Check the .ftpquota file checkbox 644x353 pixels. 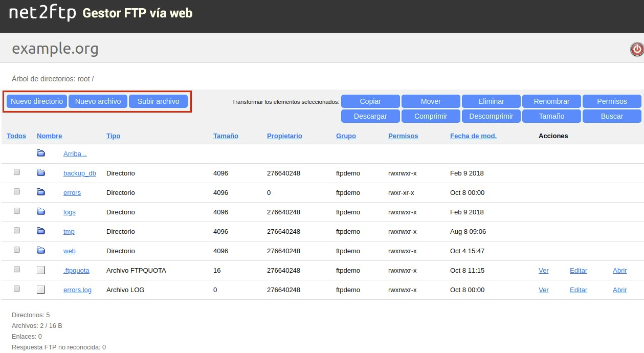point(17,270)
